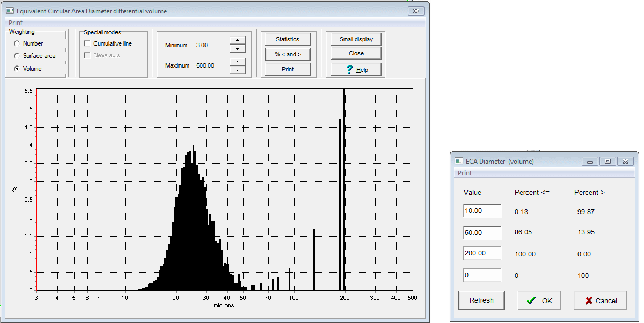Decrease the Maximum value with down arrow

coord(237,70)
